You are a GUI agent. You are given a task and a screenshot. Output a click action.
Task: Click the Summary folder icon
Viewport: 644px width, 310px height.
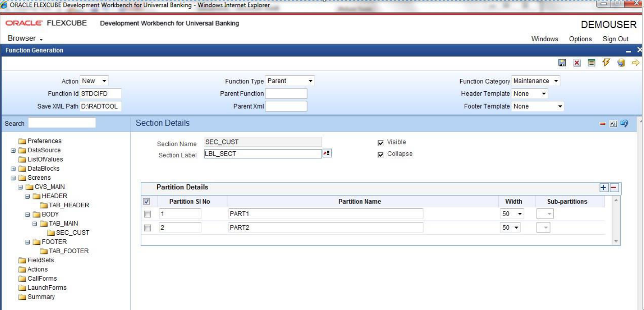click(x=22, y=297)
